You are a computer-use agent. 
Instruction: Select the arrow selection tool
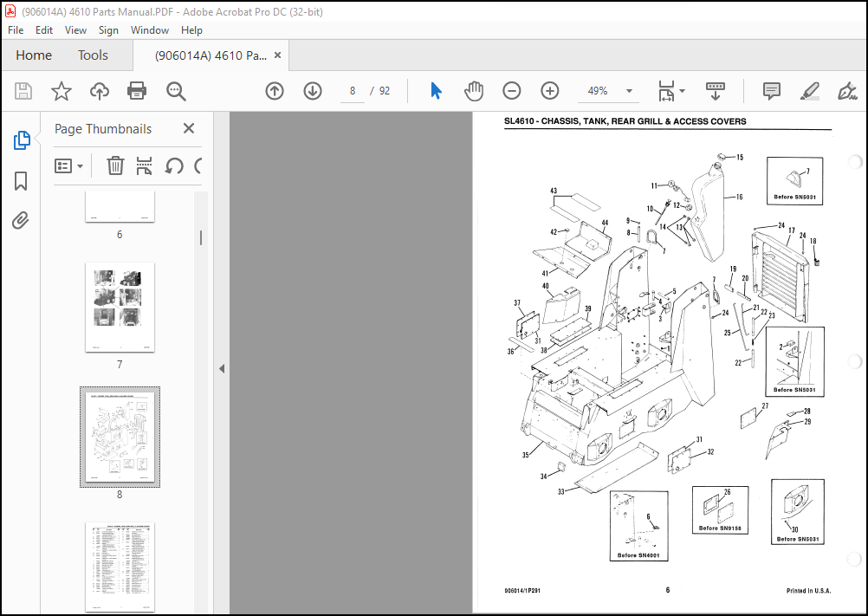point(437,91)
